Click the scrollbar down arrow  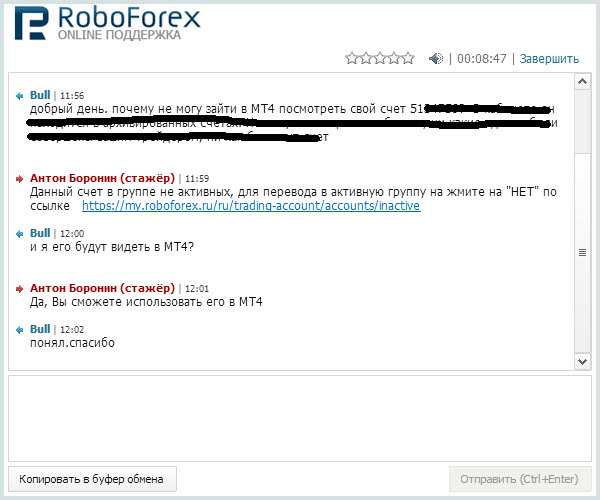[582, 362]
